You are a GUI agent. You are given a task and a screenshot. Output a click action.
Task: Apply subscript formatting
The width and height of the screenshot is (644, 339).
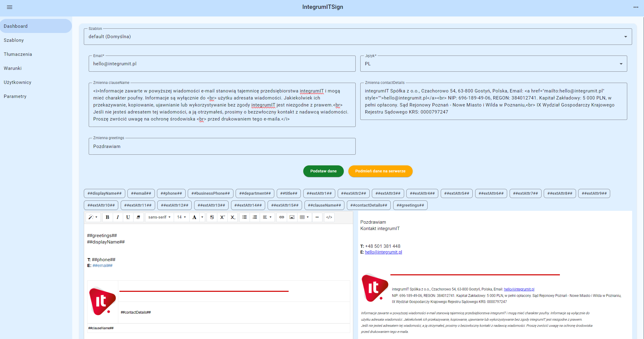click(233, 217)
